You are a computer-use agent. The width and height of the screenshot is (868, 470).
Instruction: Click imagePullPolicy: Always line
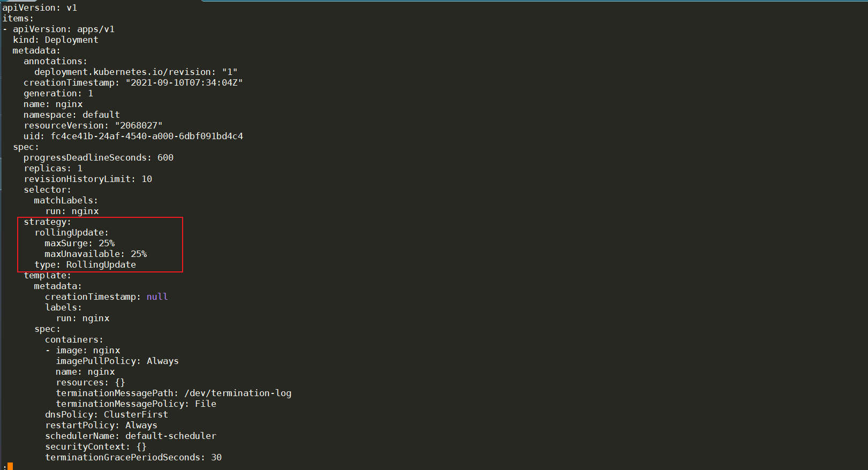pyautogui.click(x=117, y=361)
